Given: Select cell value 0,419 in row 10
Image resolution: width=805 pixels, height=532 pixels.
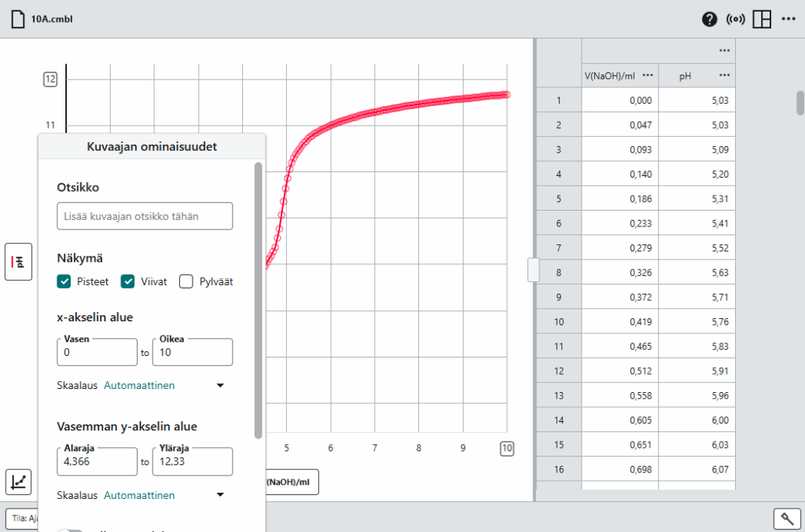Looking at the screenshot, I should pos(620,321).
